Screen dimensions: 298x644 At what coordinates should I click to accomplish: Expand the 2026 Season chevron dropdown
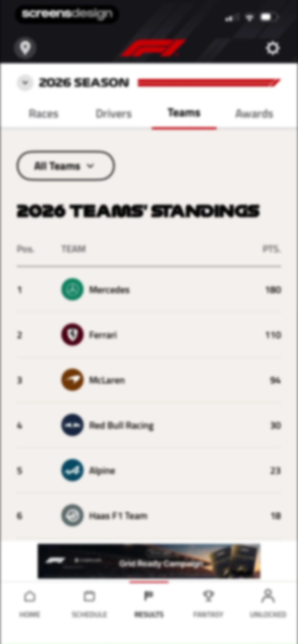(x=25, y=83)
